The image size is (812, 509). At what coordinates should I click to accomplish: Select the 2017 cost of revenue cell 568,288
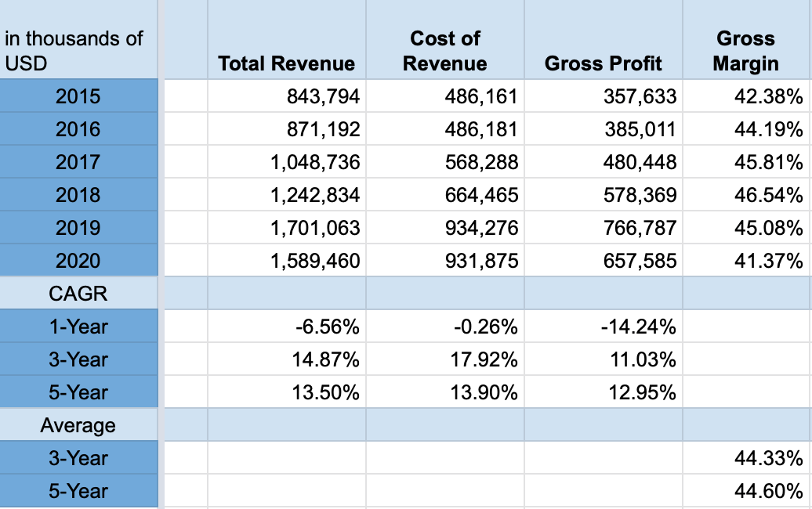click(481, 162)
